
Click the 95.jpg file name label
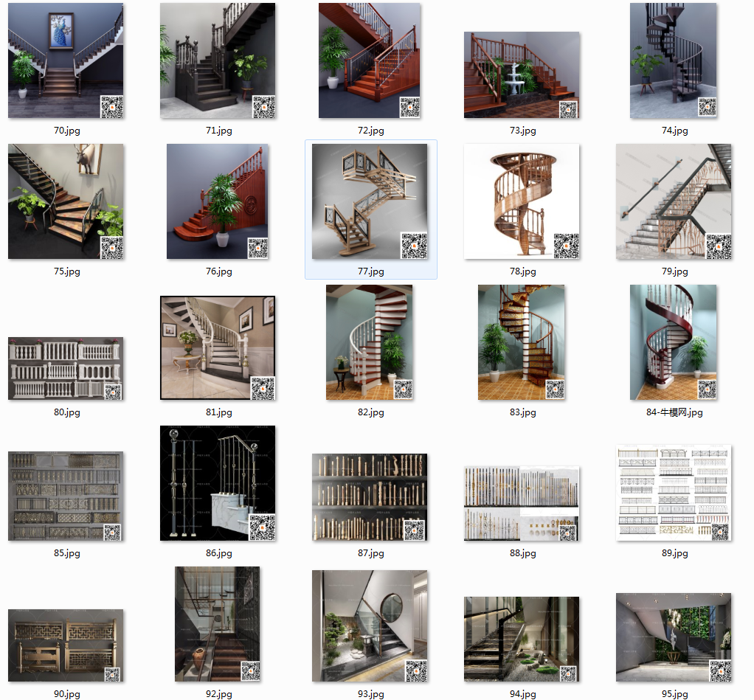[674, 694]
